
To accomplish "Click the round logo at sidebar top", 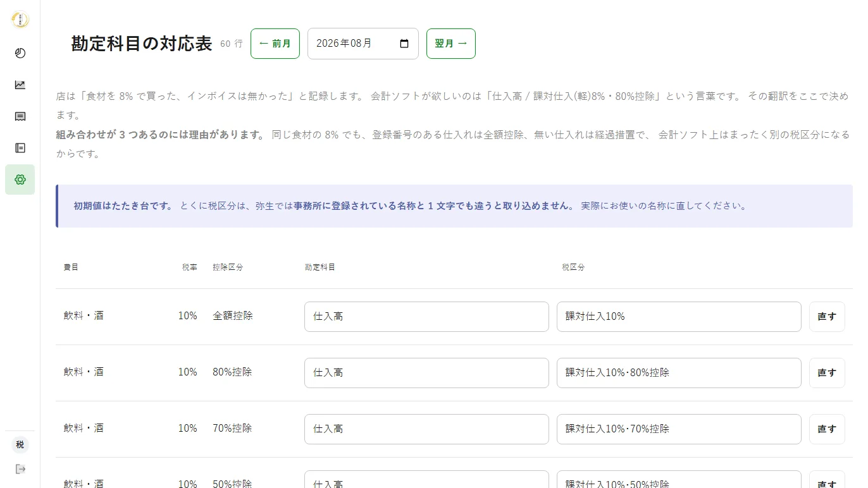I will point(20,20).
